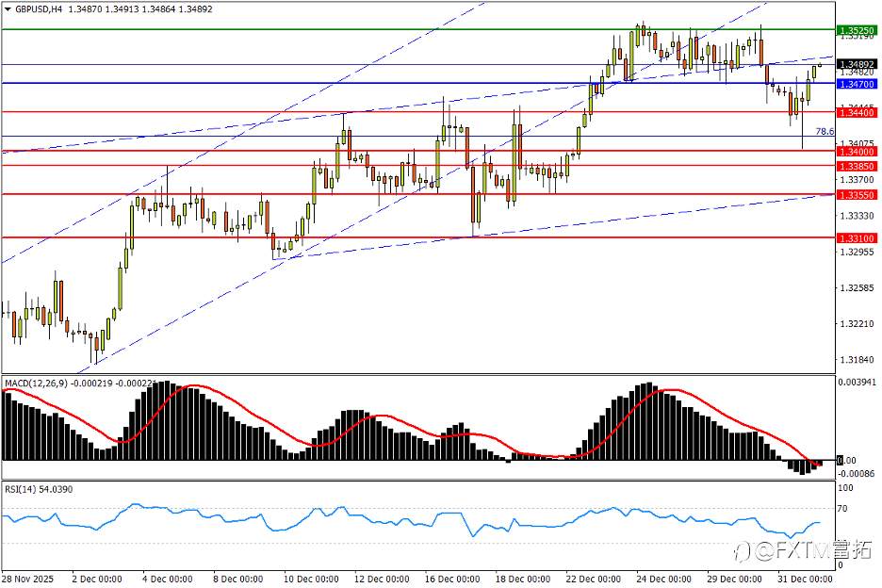
Task: Click the RSI 70 level scale label
Action: [x=842, y=509]
